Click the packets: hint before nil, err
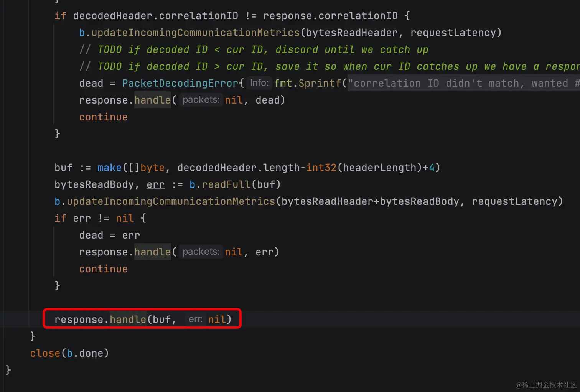The image size is (580, 392). tap(201, 252)
